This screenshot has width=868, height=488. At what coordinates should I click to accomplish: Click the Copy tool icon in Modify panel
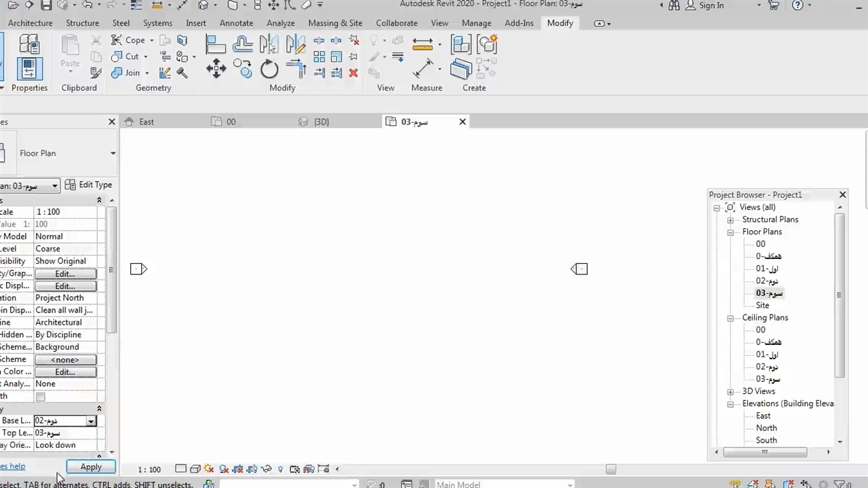242,67
